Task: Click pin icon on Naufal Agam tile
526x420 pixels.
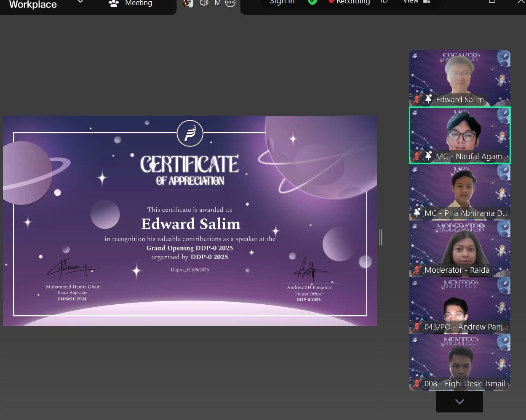Action: tap(428, 156)
